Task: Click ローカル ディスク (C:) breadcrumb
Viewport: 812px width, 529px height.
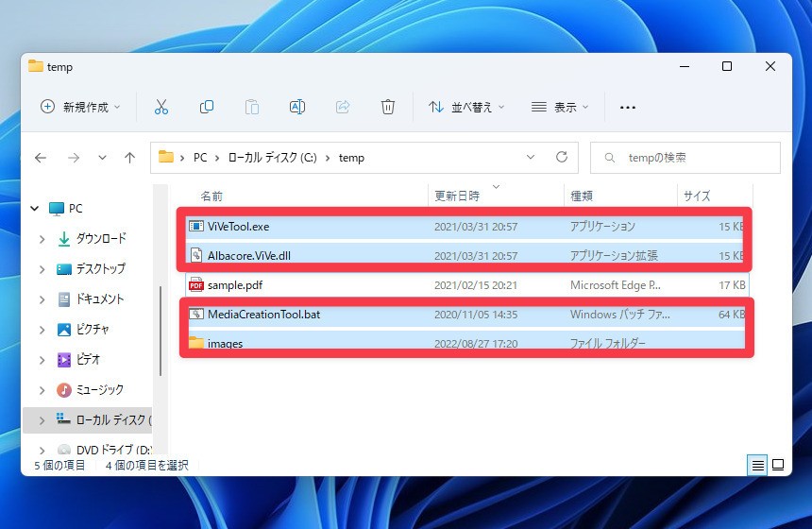Action: point(272,158)
